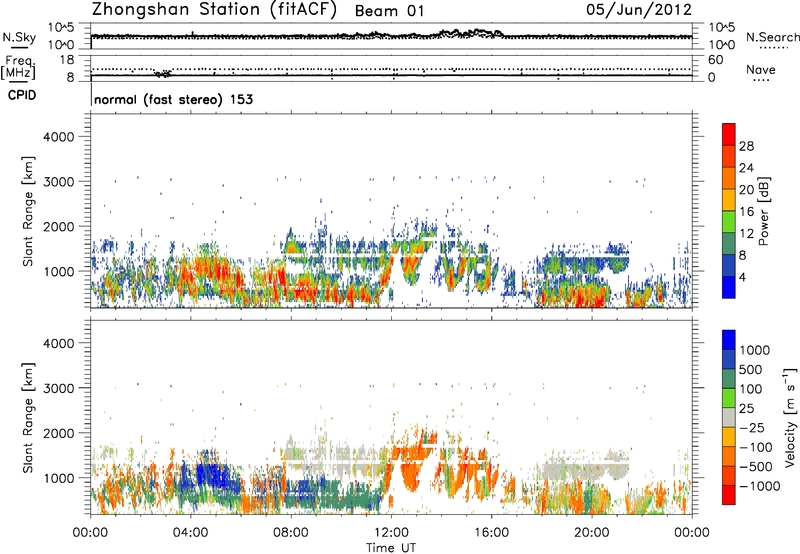The image size is (800, 554).
Task: Click the grey band of velocity colorbar
Action: [729, 418]
